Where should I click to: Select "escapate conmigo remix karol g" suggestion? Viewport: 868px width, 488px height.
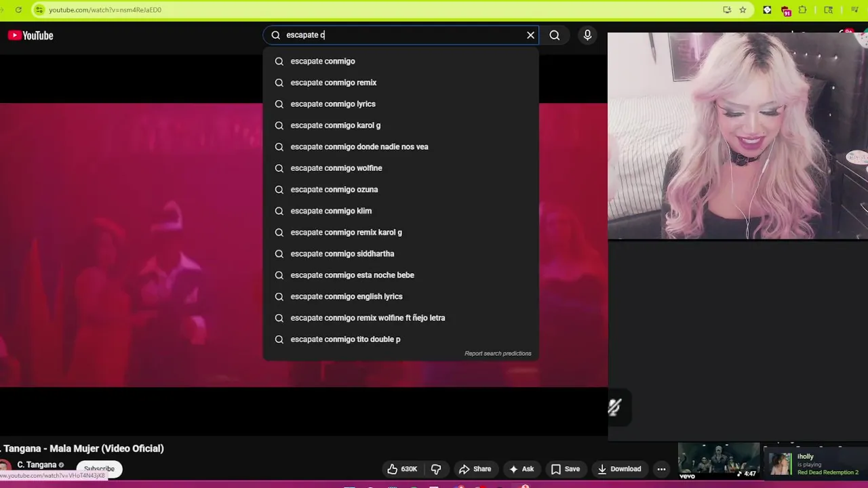click(401, 232)
